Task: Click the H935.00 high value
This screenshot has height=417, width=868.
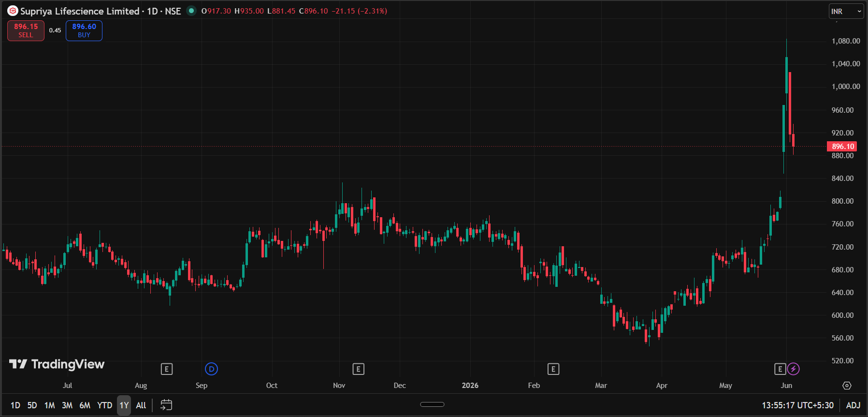Action: pyautogui.click(x=249, y=11)
